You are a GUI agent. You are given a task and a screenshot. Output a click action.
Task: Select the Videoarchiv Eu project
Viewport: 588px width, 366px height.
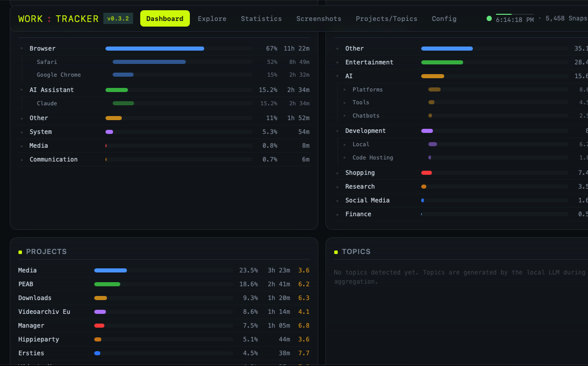click(164, 312)
